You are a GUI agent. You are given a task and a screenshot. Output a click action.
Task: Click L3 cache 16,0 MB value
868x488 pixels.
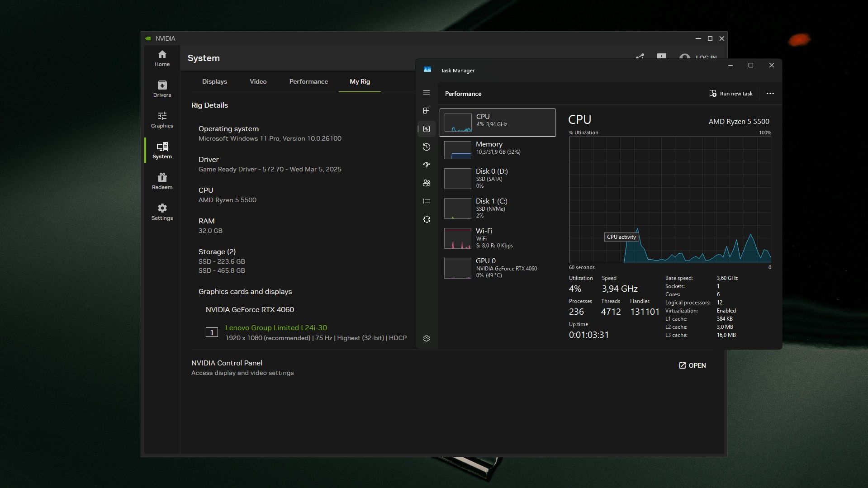[x=726, y=335]
